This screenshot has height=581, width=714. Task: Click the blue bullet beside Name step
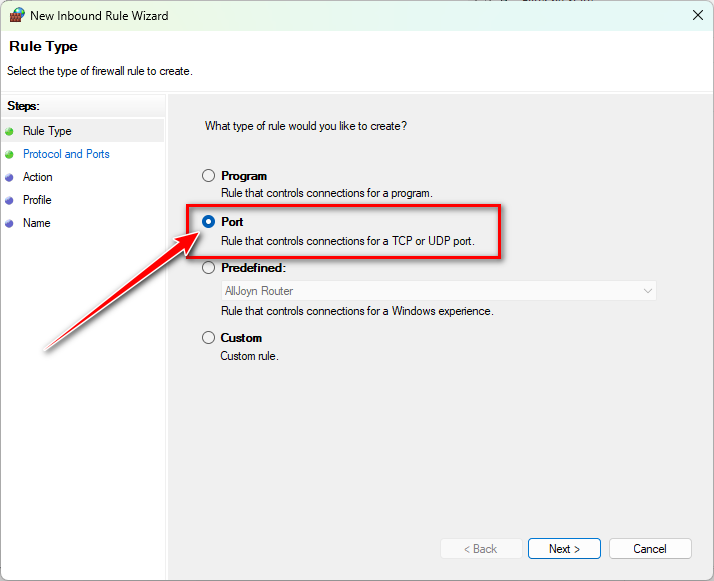pyautogui.click(x=9, y=223)
